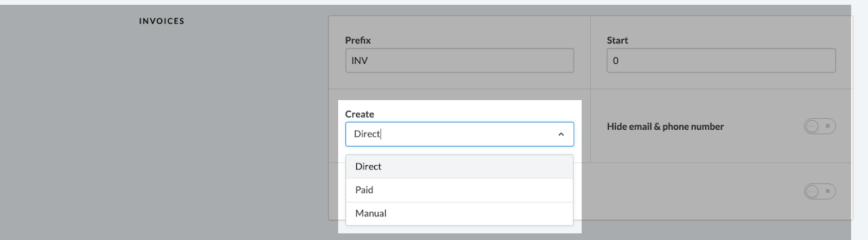Viewport: 868px width, 240px height.
Task: Click the INVOICES section heading
Action: [x=162, y=21]
